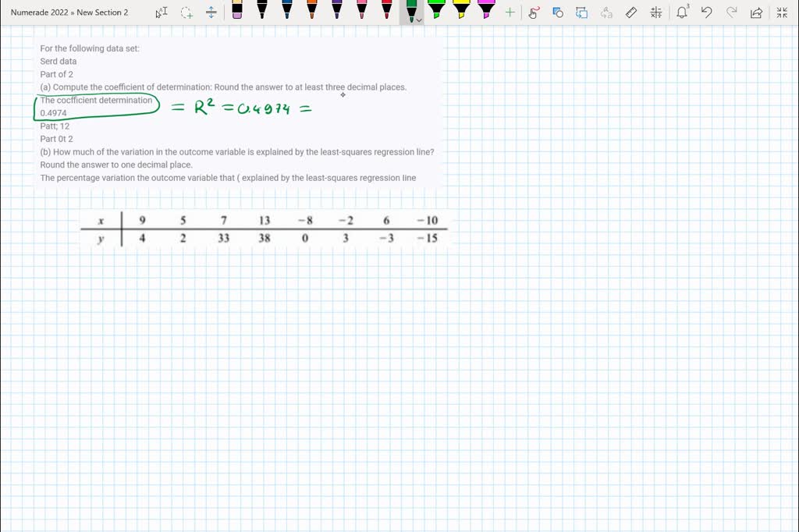Select the black pen tool

(x=263, y=11)
